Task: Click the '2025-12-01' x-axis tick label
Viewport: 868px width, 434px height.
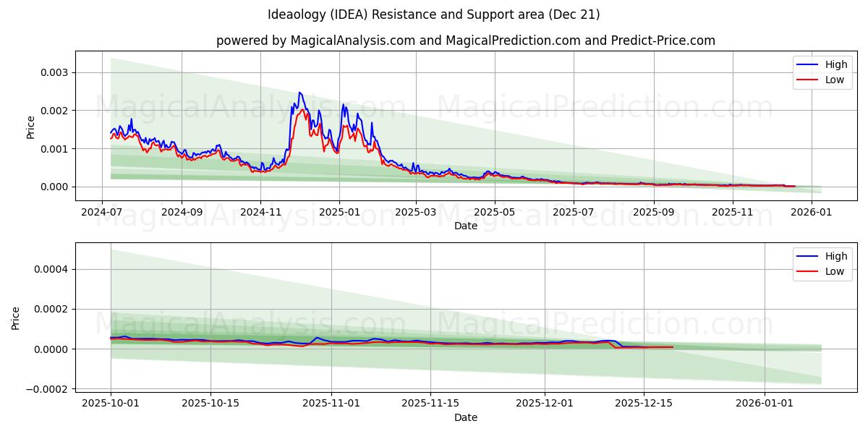Action: pos(545,404)
